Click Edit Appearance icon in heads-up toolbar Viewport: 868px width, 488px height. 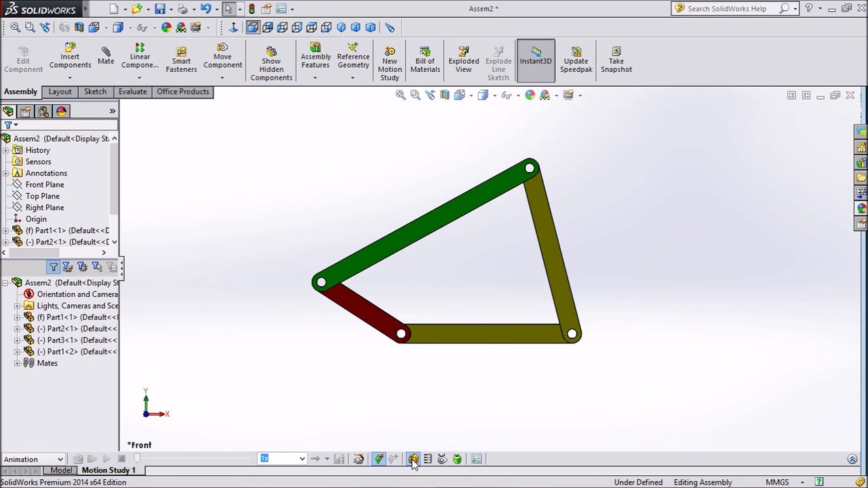pyautogui.click(x=530, y=95)
